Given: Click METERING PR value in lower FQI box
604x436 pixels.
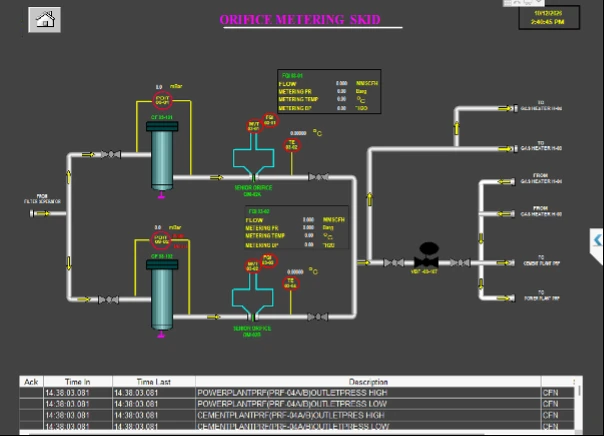Looking at the screenshot, I should coord(308,228).
